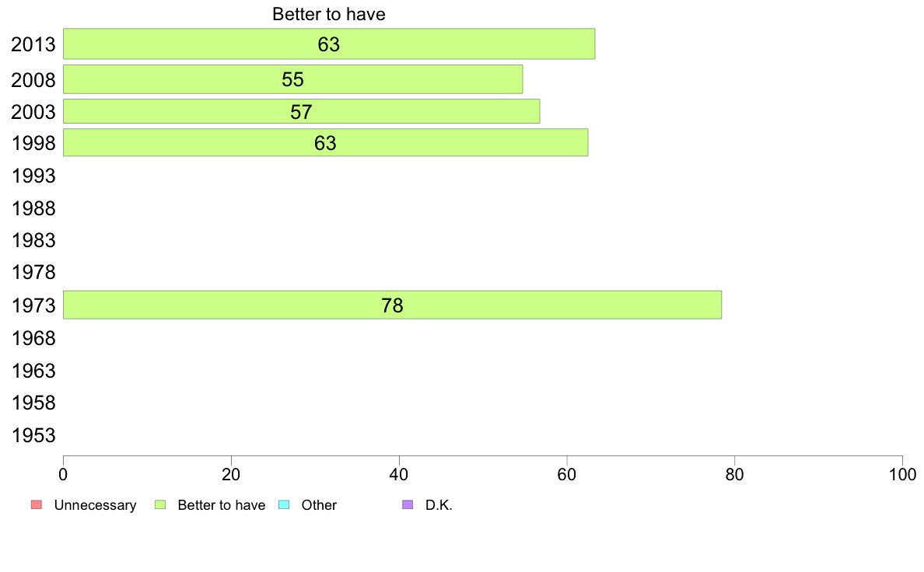Click the Unnecessary legend label
Viewport: 924px width, 572px height.
point(95,505)
